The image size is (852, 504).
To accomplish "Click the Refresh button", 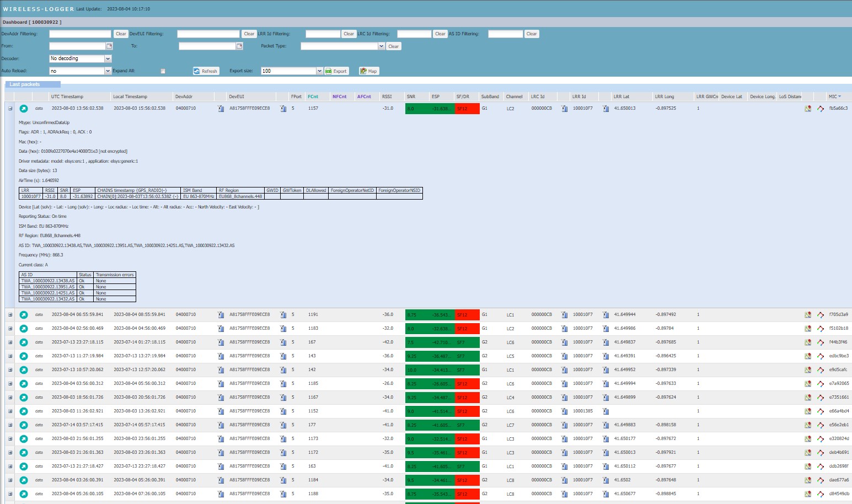I will coord(206,71).
